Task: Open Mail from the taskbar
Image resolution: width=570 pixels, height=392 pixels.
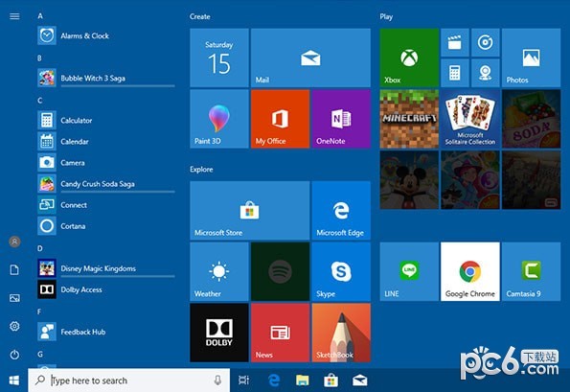Action: click(x=359, y=380)
